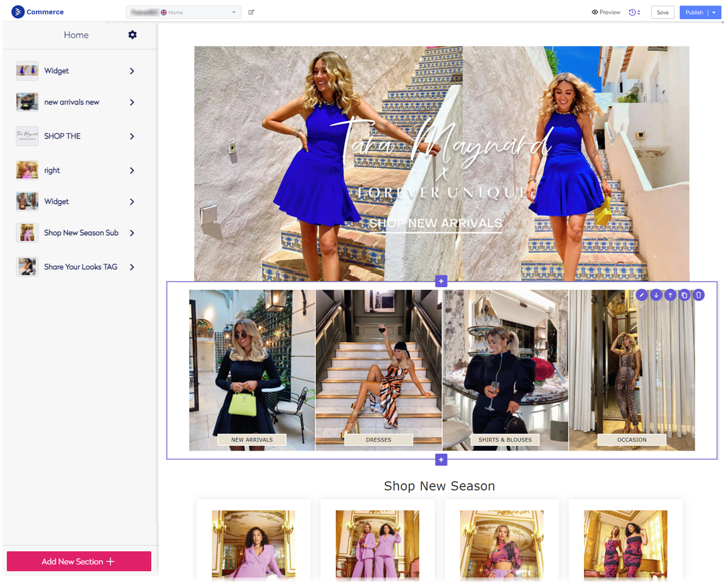This screenshot has width=728, height=582.
Task: Expand new arrivals new section chevron
Action: pos(132,102)
